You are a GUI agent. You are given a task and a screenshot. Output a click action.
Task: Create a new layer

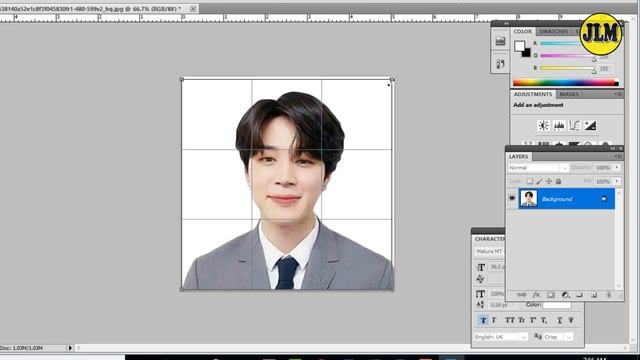click(x=594, y=295)
